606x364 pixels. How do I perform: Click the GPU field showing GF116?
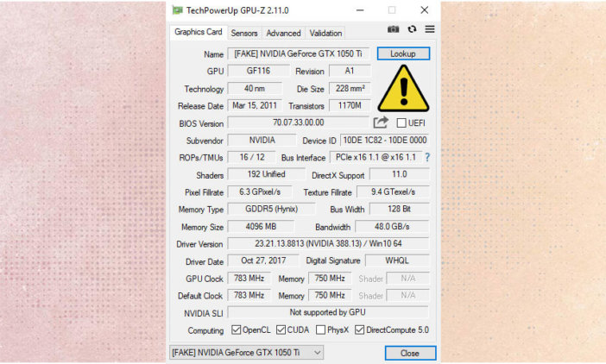[259, 71]
